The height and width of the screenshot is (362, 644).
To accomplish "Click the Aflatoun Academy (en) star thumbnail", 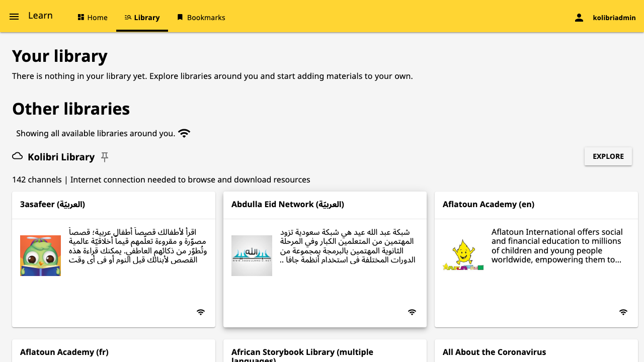I will 463,255.
